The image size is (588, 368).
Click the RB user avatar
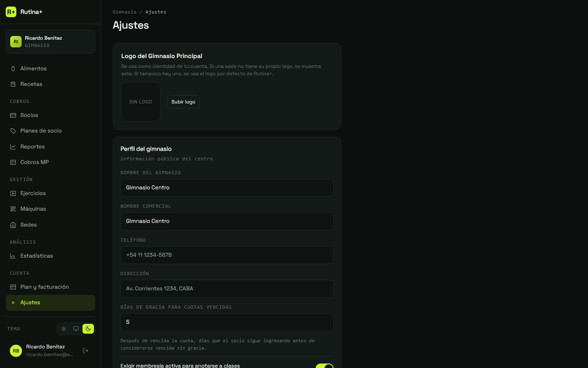point(16,351)
